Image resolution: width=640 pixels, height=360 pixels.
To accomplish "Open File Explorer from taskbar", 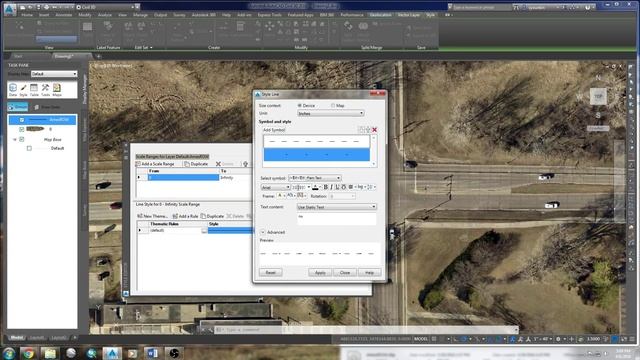I will point(50,353).
